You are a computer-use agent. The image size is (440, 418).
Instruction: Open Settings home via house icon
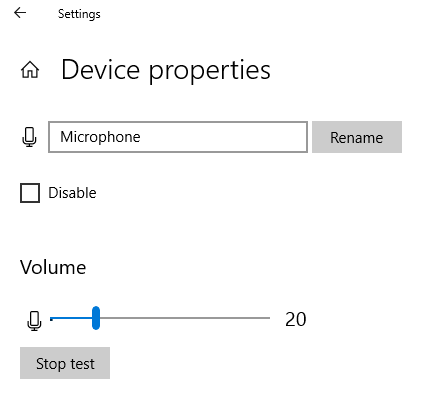pyautogui.click(x=30, y=70)
